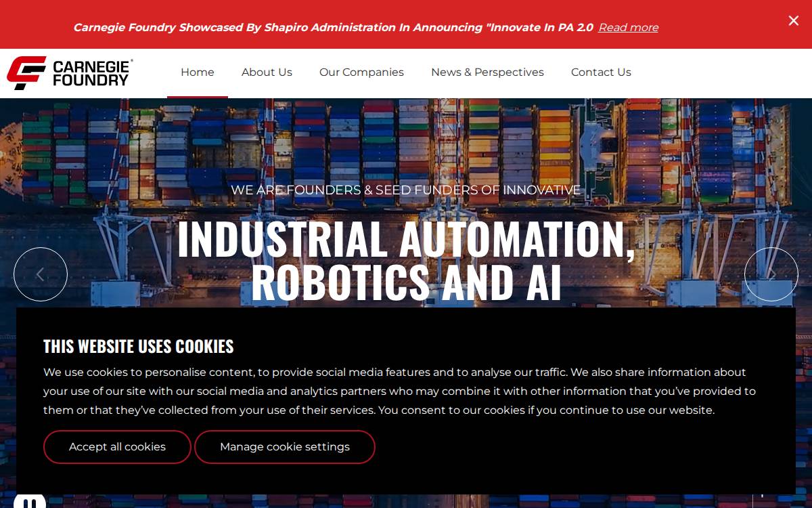The width and height of the screenshot is (812, 508).
Task: Open News & Perspectives menu item
Action: pos(487,72)
